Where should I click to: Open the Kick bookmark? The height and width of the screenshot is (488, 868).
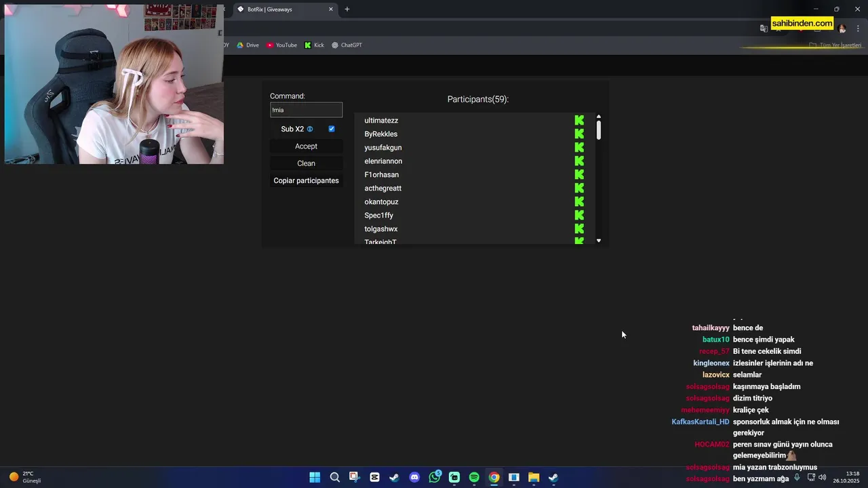coord(314,45)
